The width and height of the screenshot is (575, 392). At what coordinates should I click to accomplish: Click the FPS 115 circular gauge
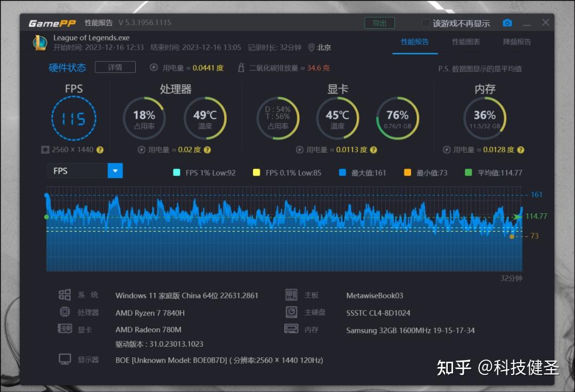pos(73,118)
